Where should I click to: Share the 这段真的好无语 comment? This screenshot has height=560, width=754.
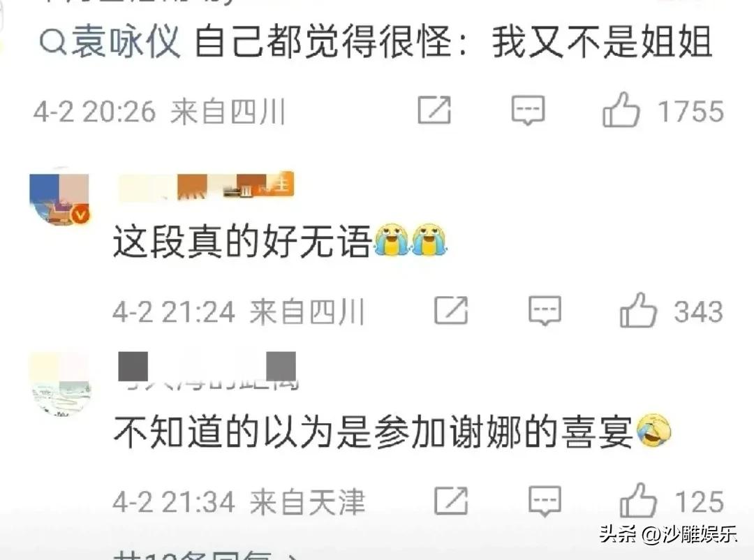pos(451,310)
